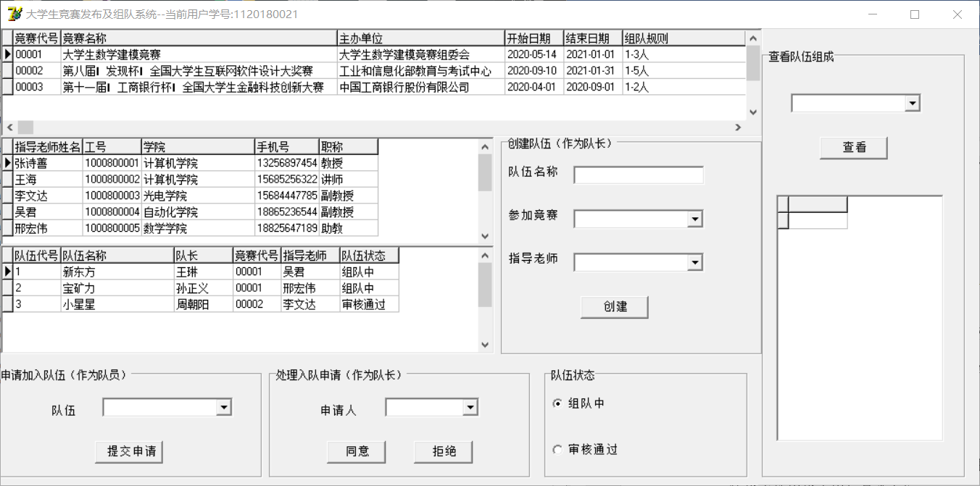
Task: Click the 拒绝 button
Action: coord(443,451)
